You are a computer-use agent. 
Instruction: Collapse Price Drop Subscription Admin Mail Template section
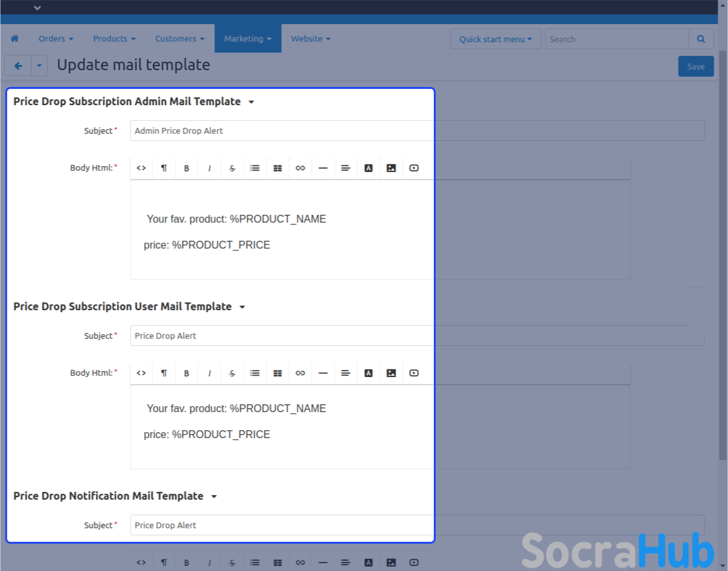[251, 102]
